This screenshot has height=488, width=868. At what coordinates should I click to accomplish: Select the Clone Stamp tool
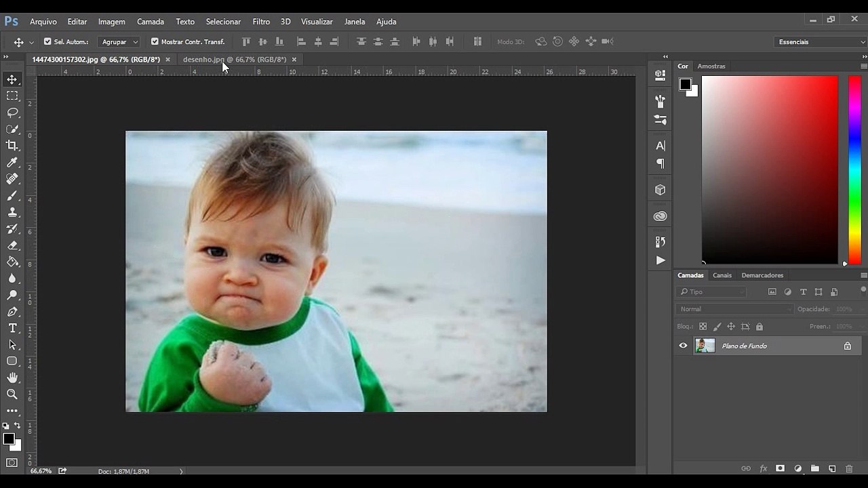[12, 212]
